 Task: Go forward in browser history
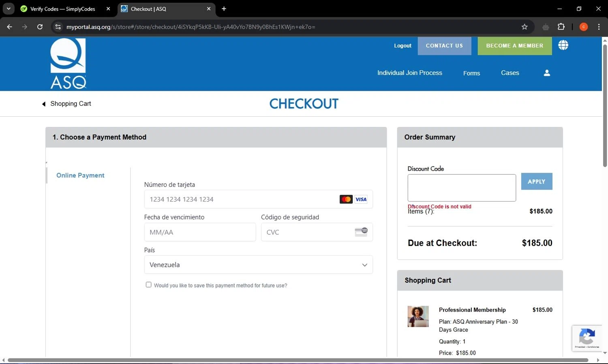tap(25, 27)
